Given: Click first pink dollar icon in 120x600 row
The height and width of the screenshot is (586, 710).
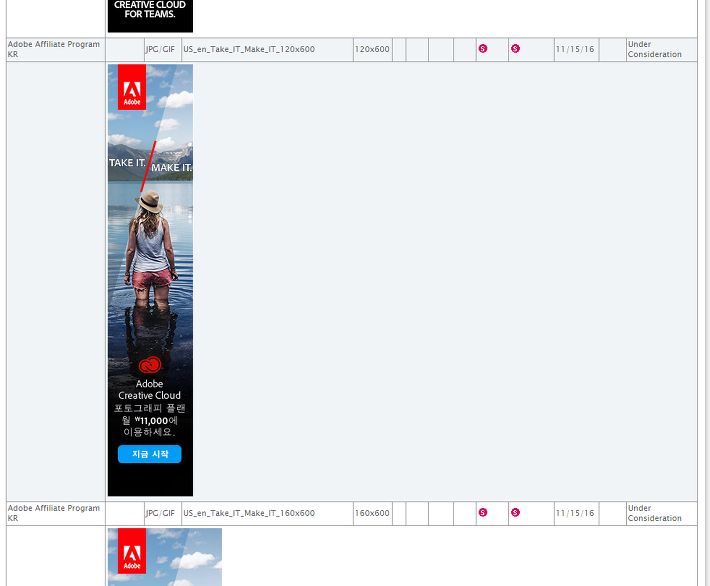Looking at the screenshot, I should coord(483,48).
